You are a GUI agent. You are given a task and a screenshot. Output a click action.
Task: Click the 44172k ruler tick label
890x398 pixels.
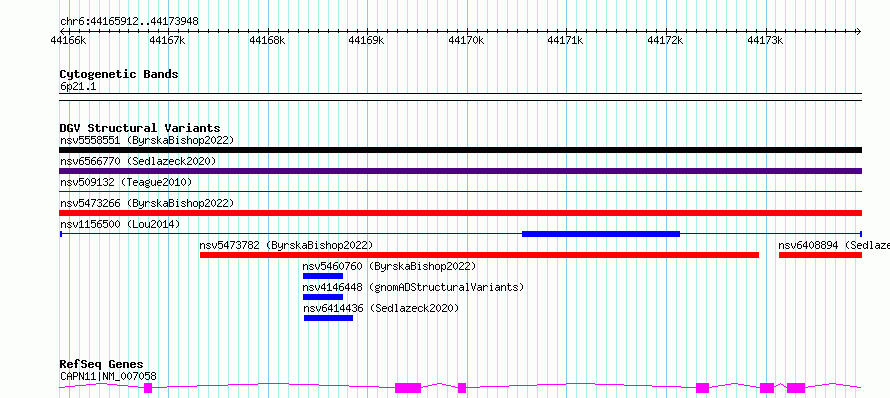666,40
